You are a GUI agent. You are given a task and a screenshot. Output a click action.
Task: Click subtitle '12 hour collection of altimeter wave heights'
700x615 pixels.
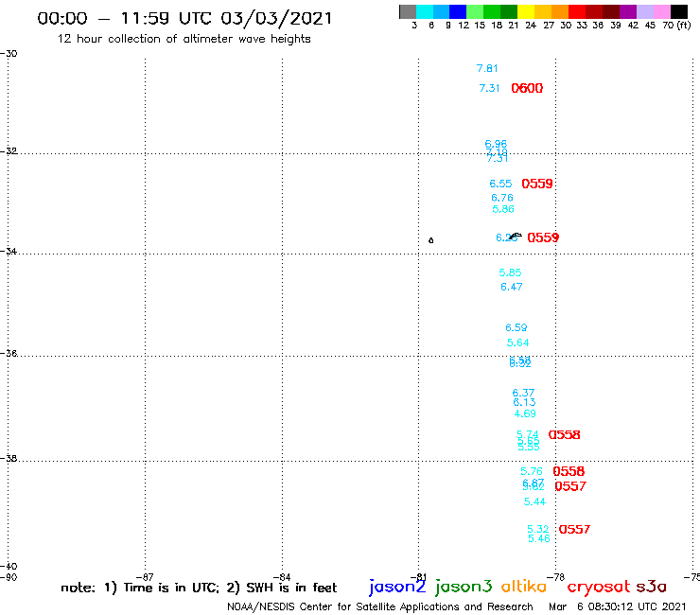pyautogui.click(x=184, y=39)
